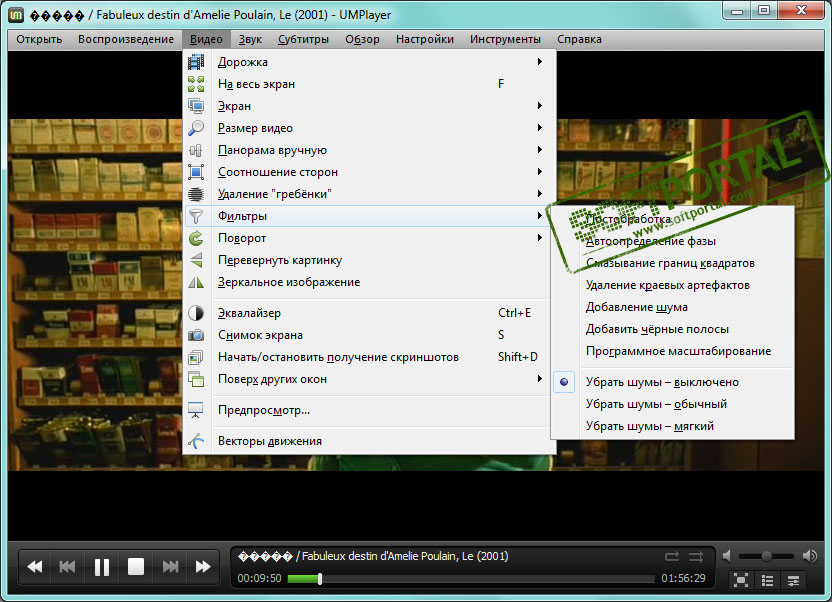832x602 pixels.
Task: Click the seek bar progress handle
Action: 320,579
